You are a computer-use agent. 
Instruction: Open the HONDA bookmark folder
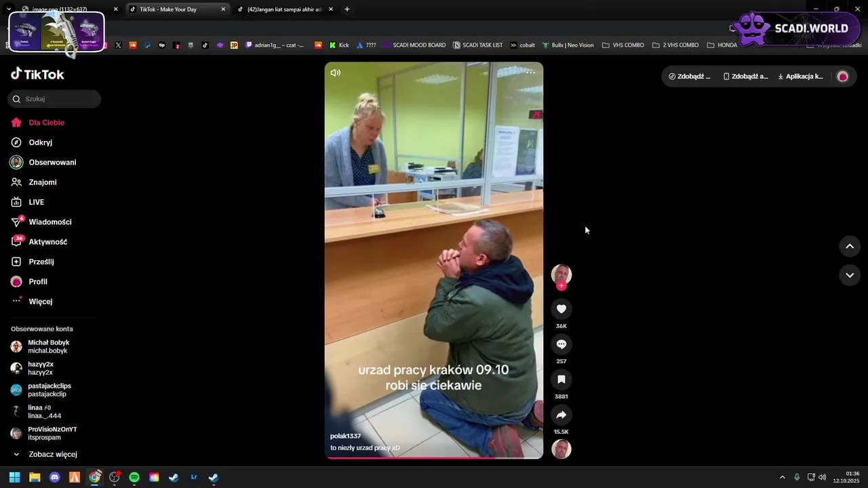722,45
